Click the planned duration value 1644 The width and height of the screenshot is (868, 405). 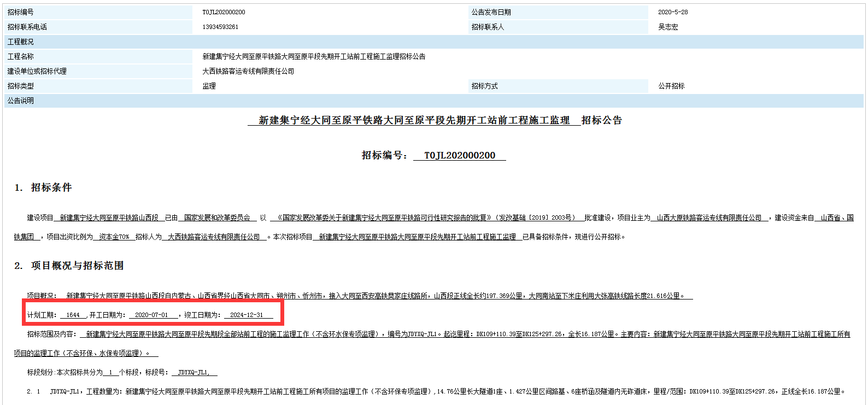73,315
